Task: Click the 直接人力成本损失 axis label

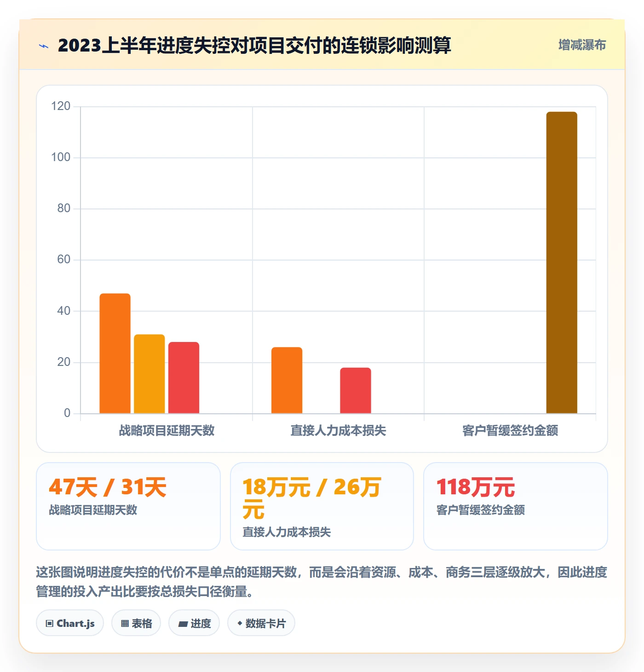Action: pyautogui.click(x=339, y=430)
